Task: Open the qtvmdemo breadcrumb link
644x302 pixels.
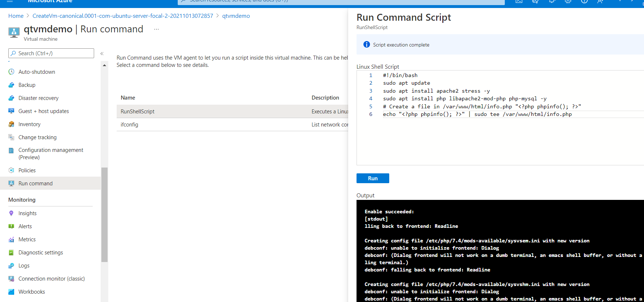Action: coord(236,16)
